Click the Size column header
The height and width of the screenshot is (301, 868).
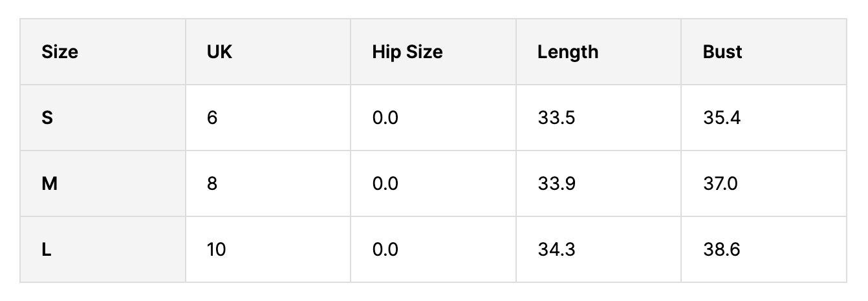point(60,52)
